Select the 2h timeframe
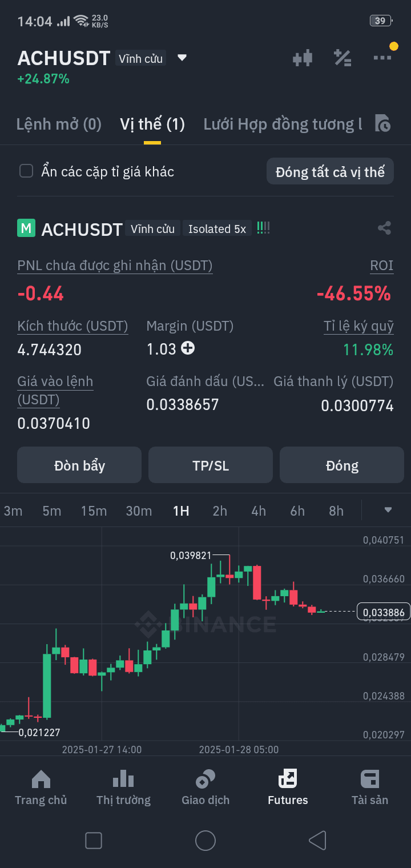 click(x=220, y=511)
